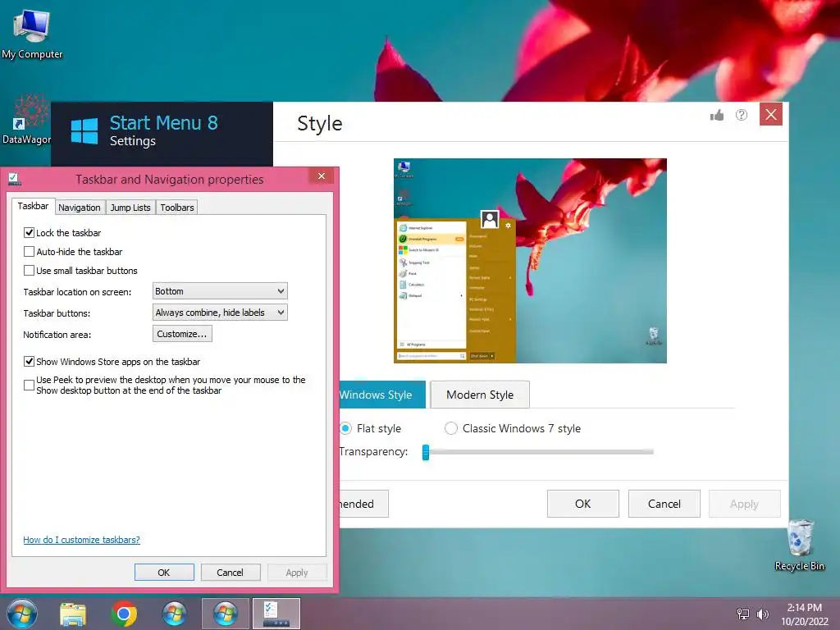Close the Start Menu 8 Style window
This screenshot has width=840, height=630.
tap(771, 114)
